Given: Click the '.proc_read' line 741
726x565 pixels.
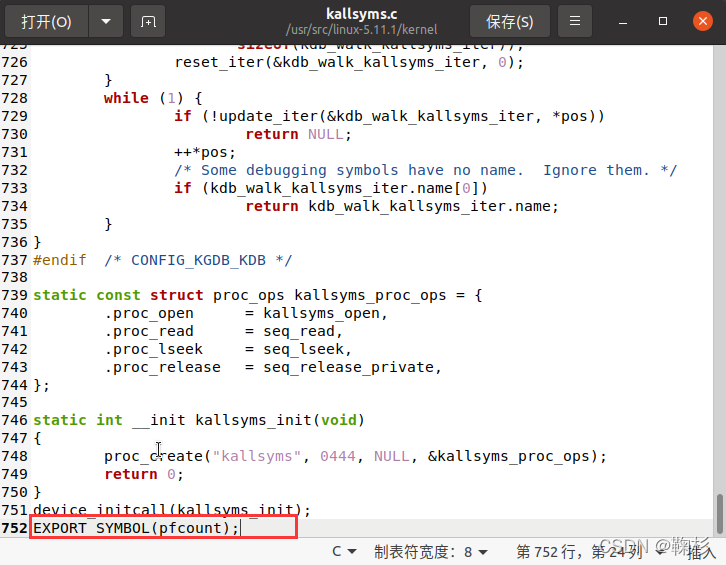Looking at the screenshot, I should [x=223, y=331].
